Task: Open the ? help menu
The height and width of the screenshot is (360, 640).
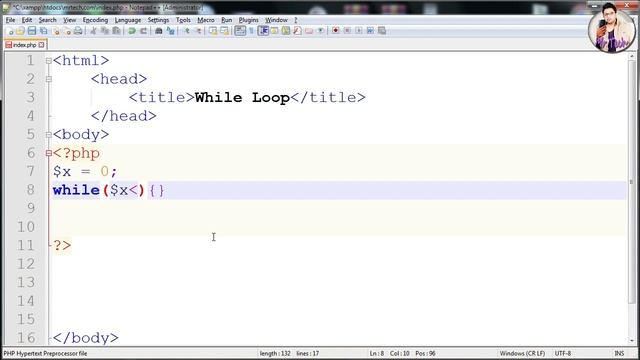Action: coord(296,20)
